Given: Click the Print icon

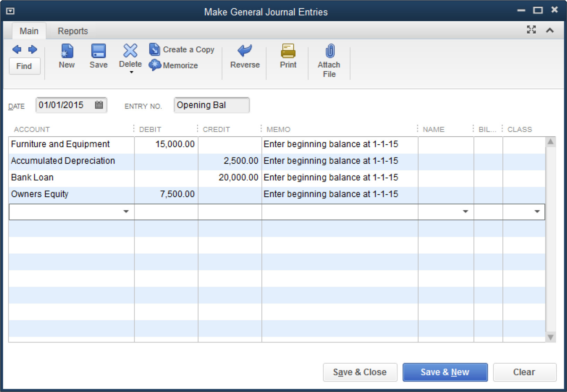Looking at the screenshot, I should pos(288,51).
